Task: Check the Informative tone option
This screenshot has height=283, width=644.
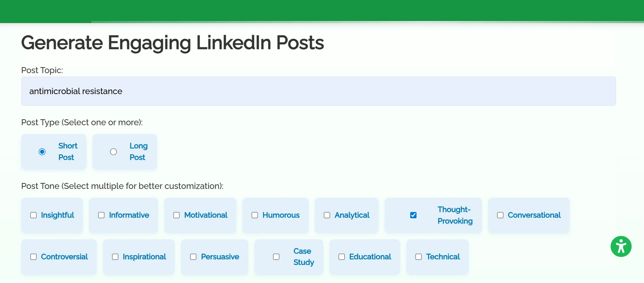Action: pyautogui.click(x=101, y=215)
